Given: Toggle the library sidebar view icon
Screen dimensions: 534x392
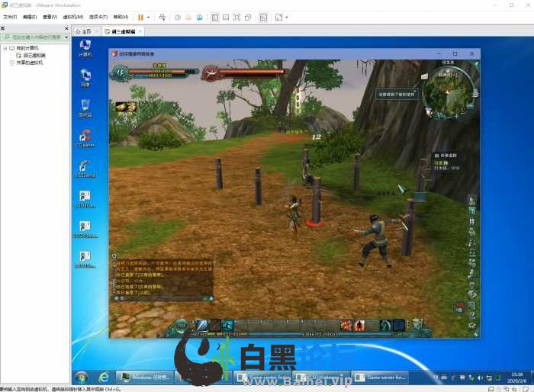Looking at the screenshot, I should (215, 17).
